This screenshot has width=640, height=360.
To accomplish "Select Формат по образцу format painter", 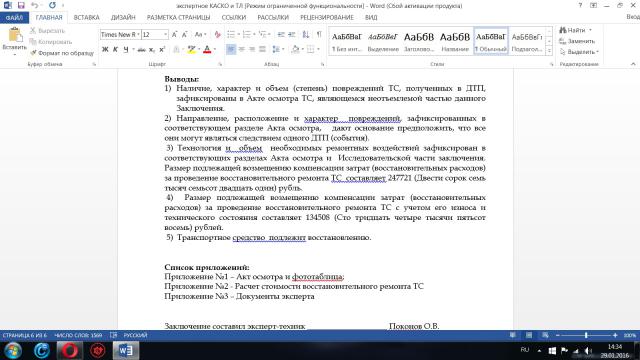I will [x=62, y=53].
